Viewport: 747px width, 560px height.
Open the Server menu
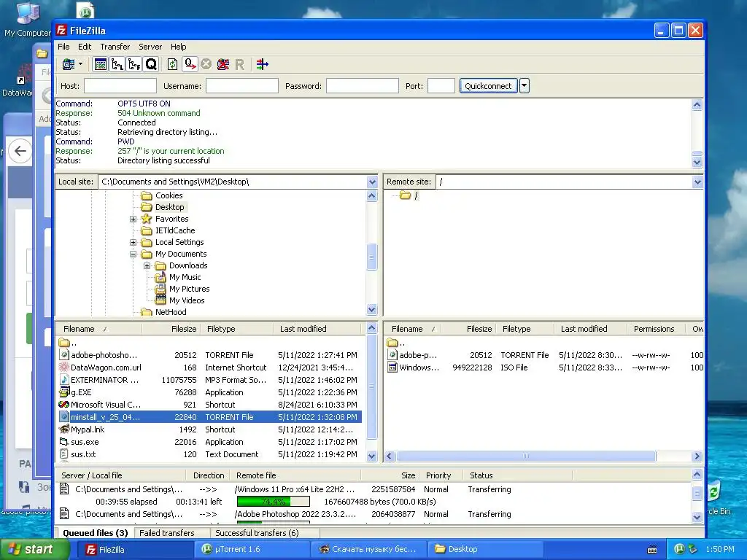click(x=150, y=47)
